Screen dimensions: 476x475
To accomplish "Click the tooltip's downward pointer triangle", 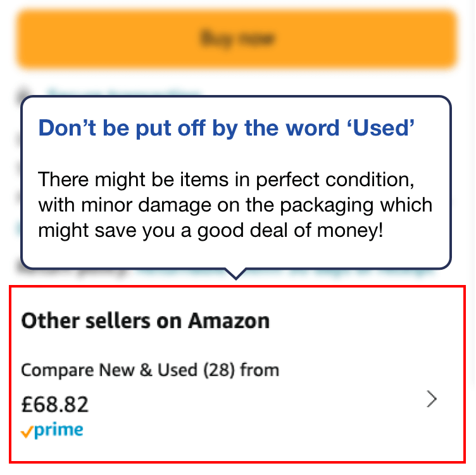I will click(236, 274).
